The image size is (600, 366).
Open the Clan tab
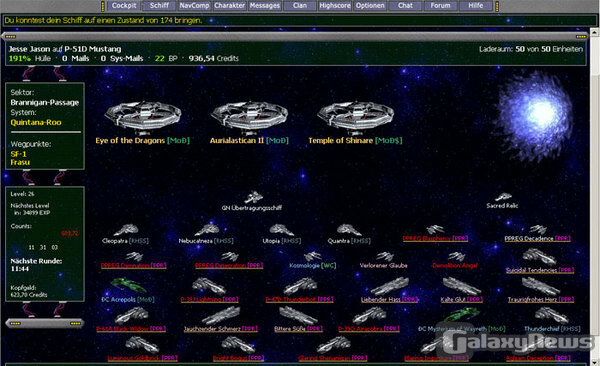click(x=300, y=5)
